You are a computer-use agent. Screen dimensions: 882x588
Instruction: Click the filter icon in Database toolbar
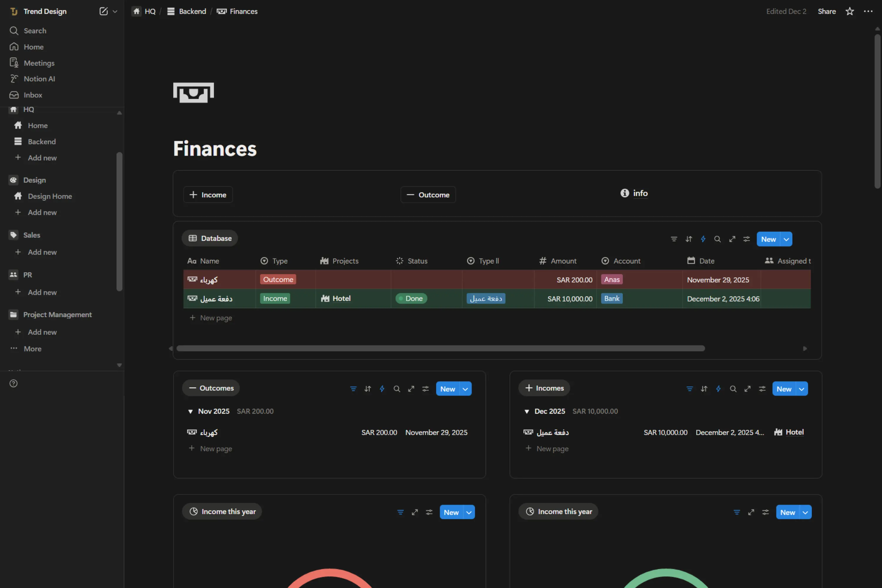click(674, 239)
